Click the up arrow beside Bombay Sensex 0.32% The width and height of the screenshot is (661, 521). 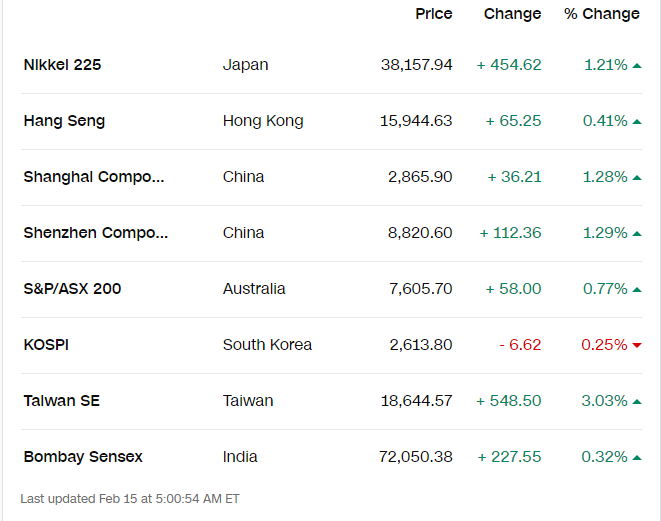pyautogui.click(x=637, y=458)
